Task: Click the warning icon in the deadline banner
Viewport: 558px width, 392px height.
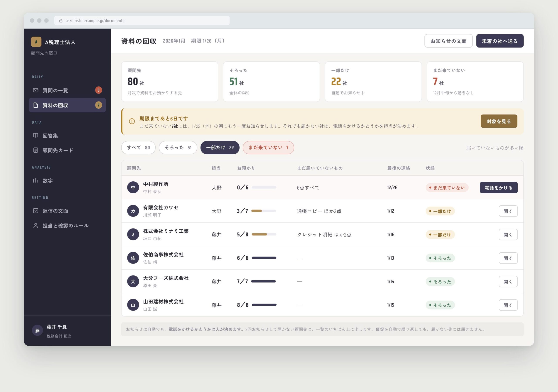Action: (x=132, y=121)
